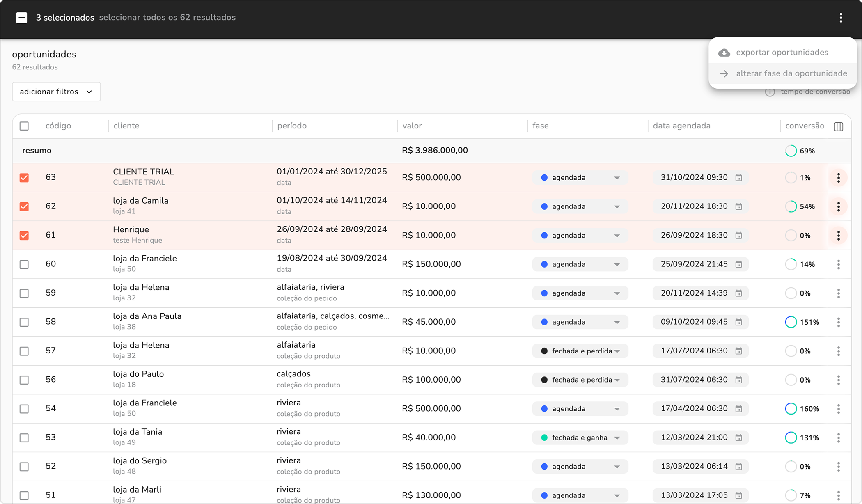The width and height of the screenshot is (862, 504).
Task: Click the calendar icon for opportunity 53
Action: [738, 438]
